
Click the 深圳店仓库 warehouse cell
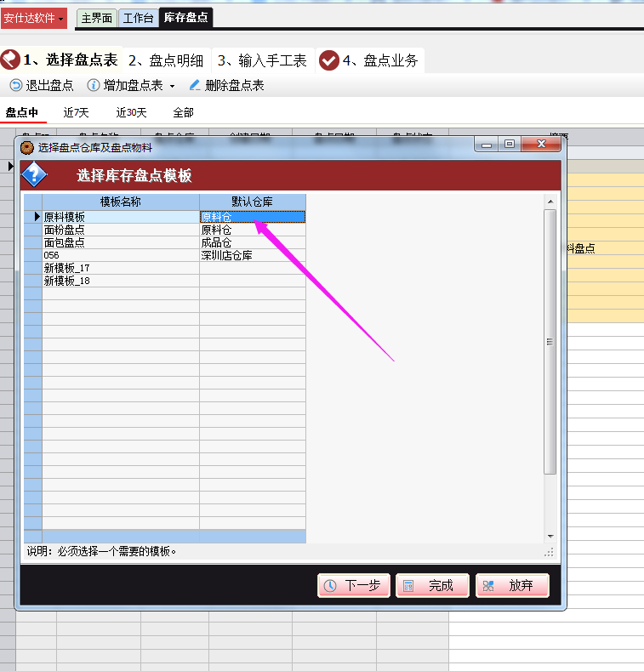[253, 255]
